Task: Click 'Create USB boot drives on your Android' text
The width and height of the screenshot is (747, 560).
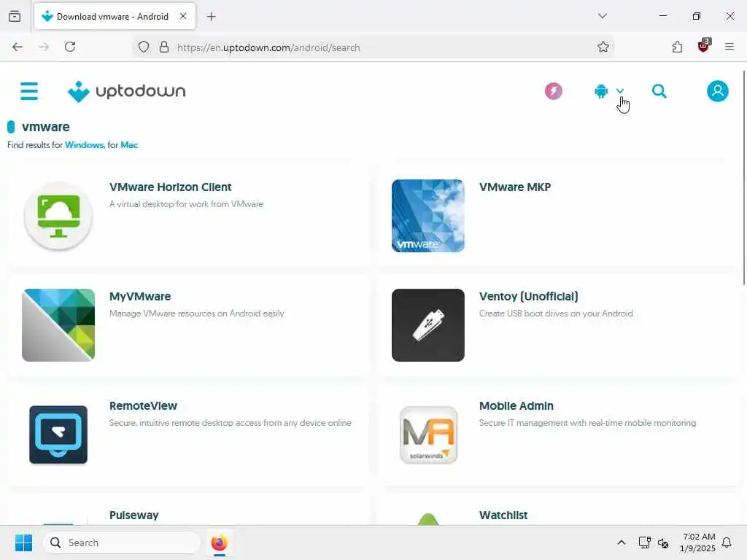Action: [x=556, y=314]
